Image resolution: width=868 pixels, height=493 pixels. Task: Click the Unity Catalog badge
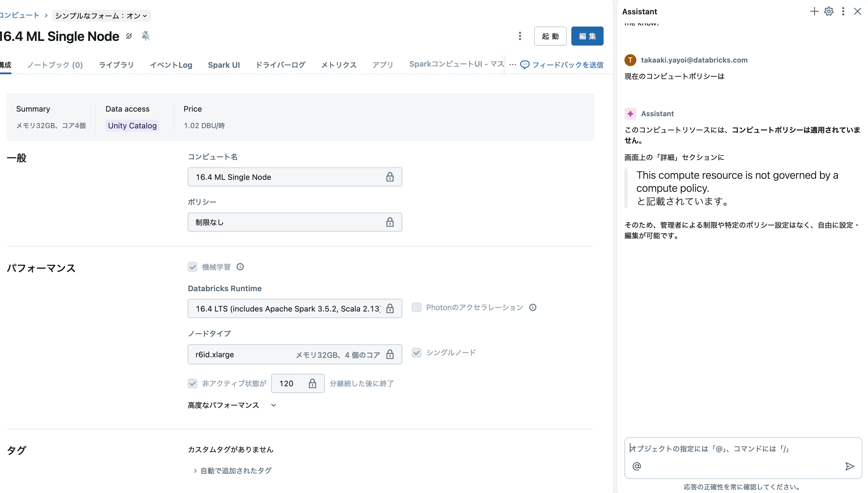[132, 126]
